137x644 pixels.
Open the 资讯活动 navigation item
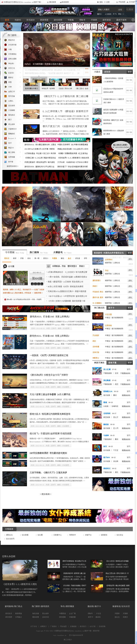click(x=30, y=20)
